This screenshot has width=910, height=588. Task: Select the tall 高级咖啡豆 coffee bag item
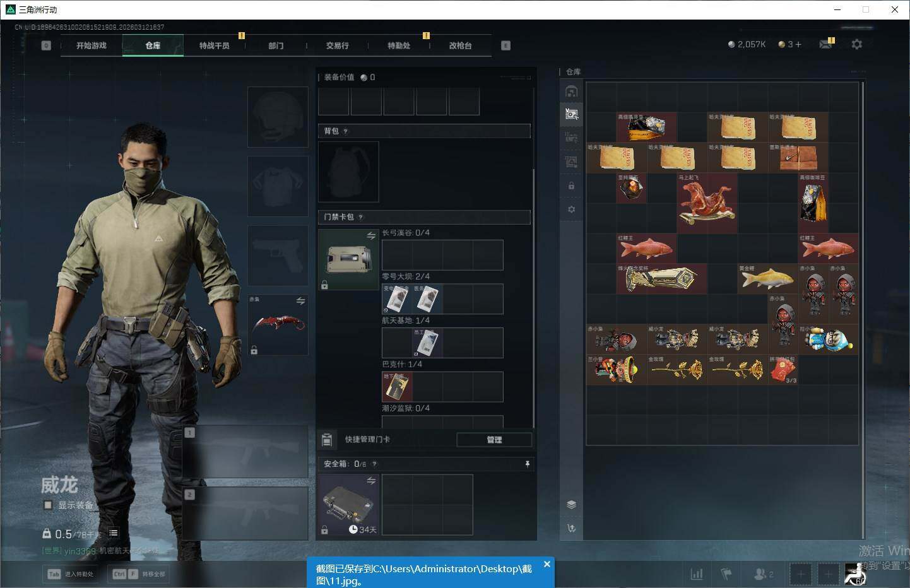tap(813, 203)
